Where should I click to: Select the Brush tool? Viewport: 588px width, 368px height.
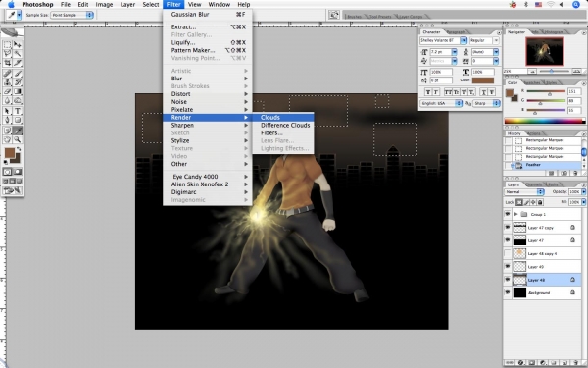(x=18, y=74)
